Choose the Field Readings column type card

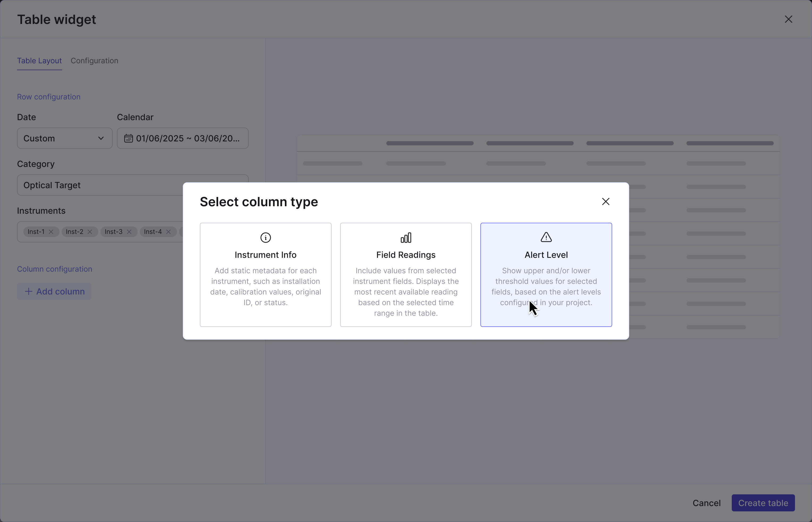click(x=405, y=275)
